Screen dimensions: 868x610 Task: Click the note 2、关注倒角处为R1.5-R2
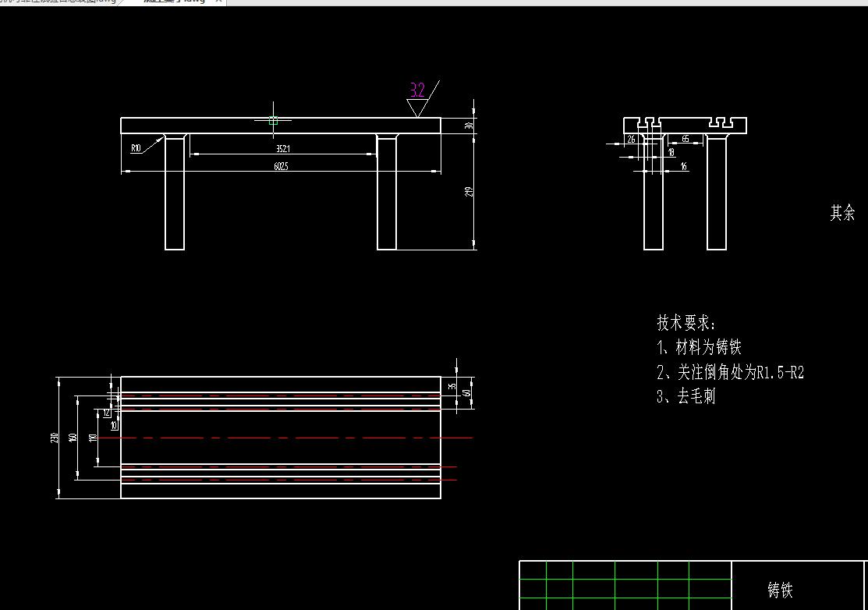point(730,372)
